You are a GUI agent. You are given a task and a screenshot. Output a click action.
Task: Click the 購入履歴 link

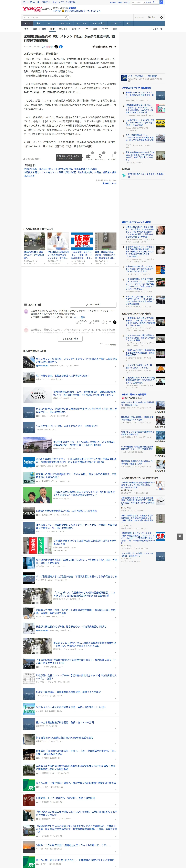coord(152,18)
